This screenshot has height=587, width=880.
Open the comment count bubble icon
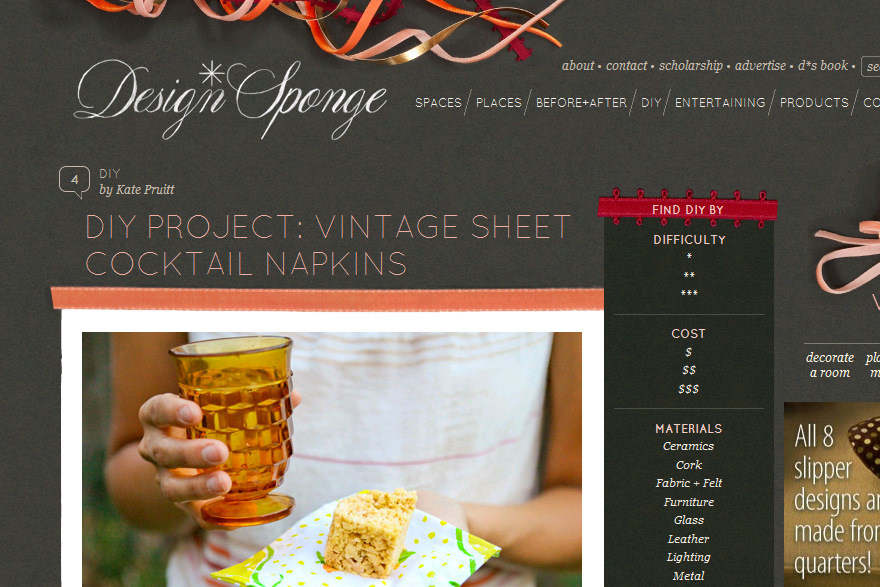coord(74,181)
